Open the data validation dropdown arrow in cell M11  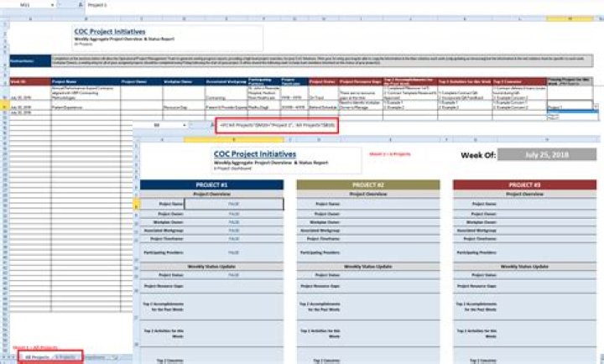pos(596,107)
